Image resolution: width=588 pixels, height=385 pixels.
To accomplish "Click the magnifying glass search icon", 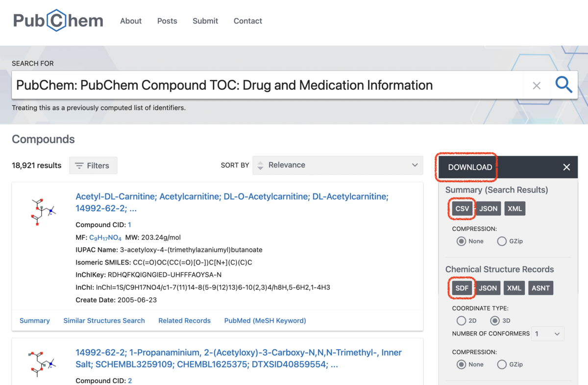I will [x=563, y=85].
